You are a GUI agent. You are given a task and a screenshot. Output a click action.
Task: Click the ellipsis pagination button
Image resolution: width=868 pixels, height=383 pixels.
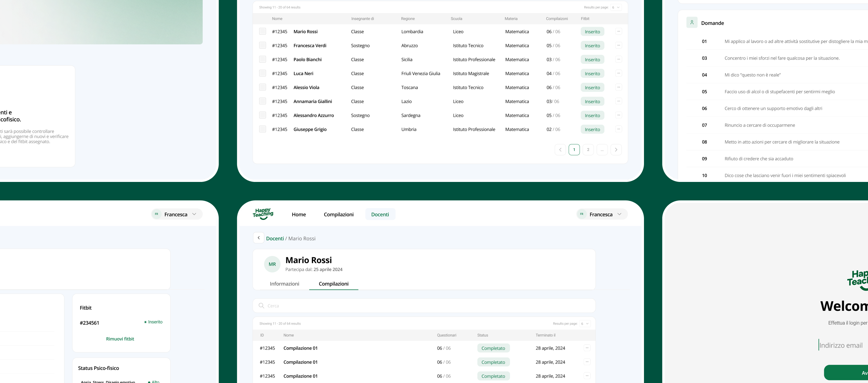602,150
